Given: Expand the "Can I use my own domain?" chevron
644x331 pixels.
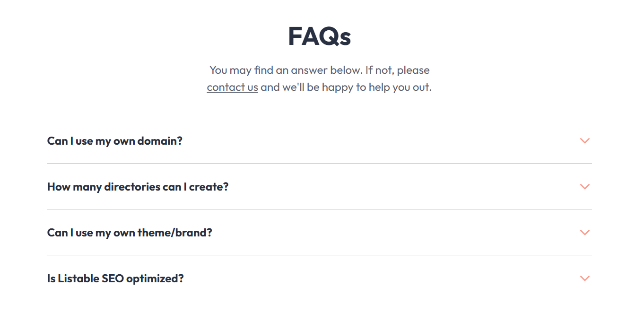Looking at the screenshot, I should 585,141.
